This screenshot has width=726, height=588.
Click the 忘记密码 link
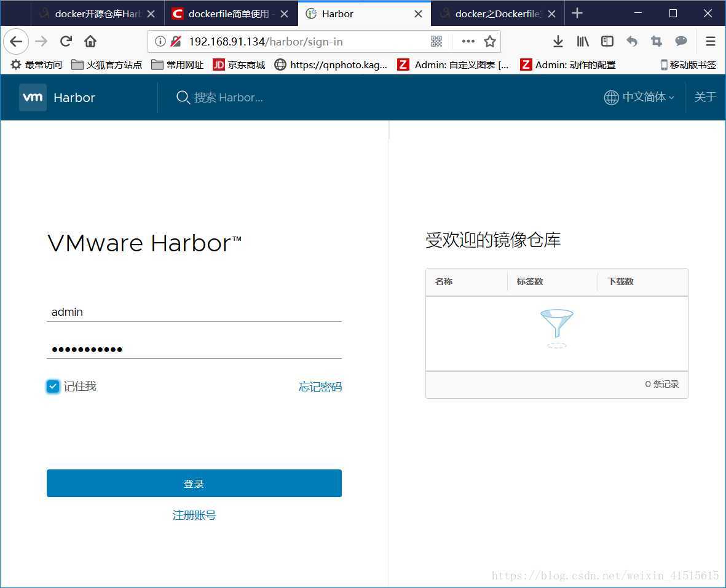[320, 386]
